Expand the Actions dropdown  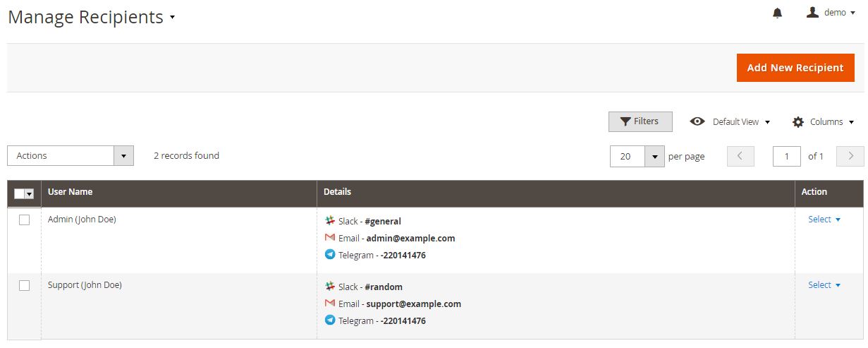click(71, 156)
